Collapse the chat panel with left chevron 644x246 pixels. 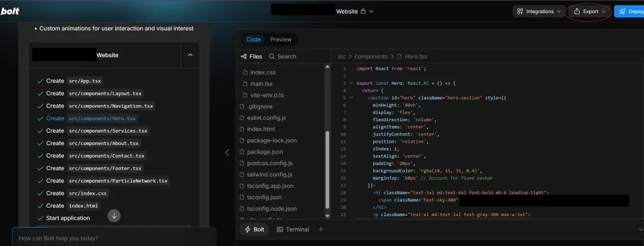(227, 152)
